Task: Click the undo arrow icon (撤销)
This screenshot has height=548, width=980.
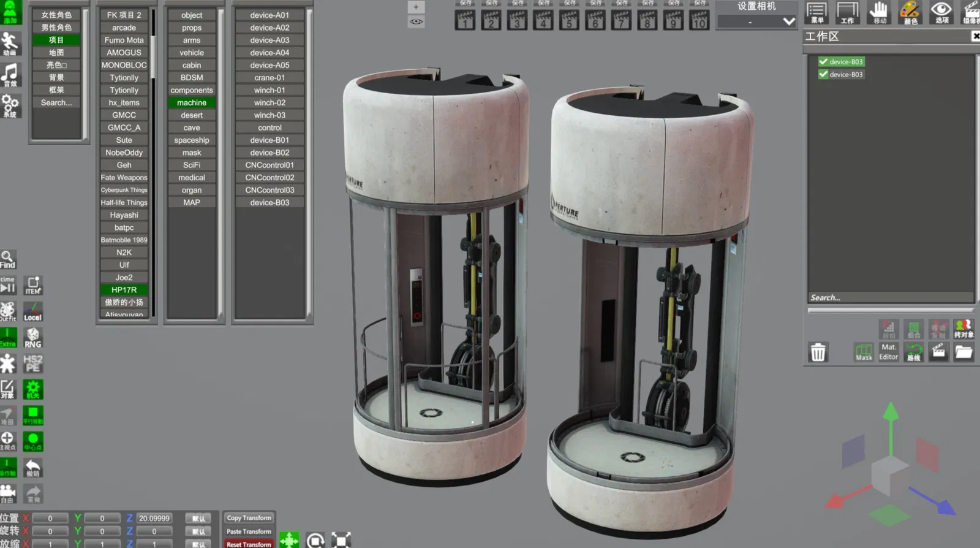Action: pyautogui.click(x=33, y=468)
